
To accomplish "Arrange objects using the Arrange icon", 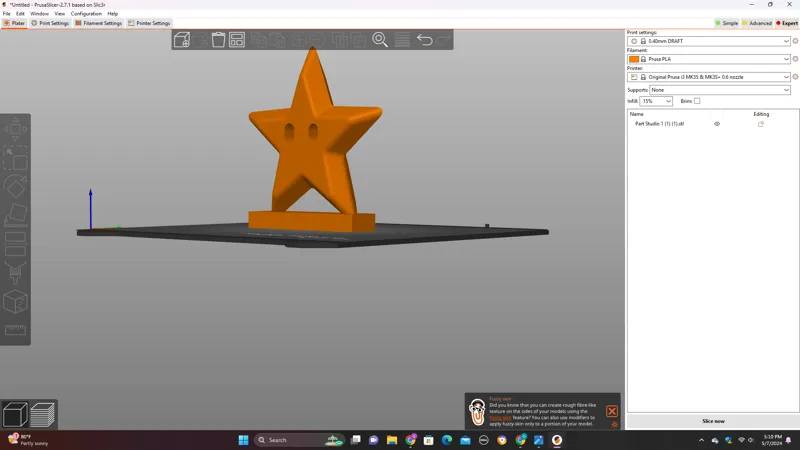I will click(x=237, y=40).
